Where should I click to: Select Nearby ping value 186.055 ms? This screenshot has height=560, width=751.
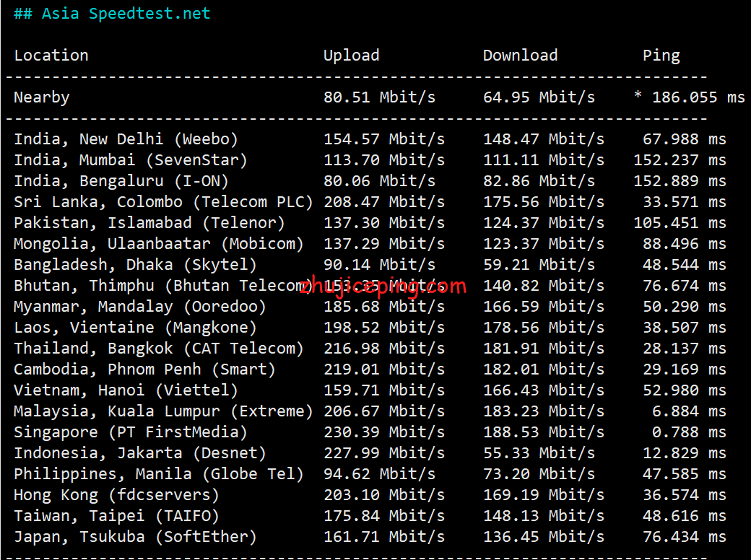(x=698, y=97)
